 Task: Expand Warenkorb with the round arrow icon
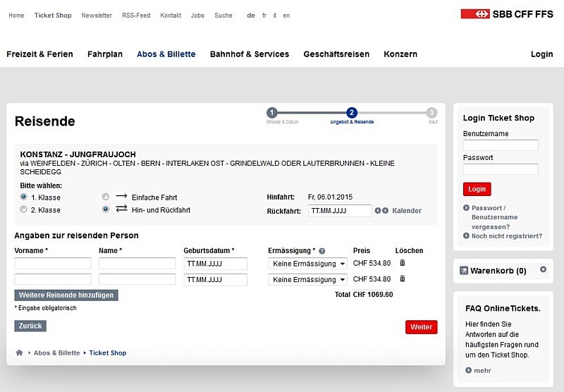coord(543,269)
